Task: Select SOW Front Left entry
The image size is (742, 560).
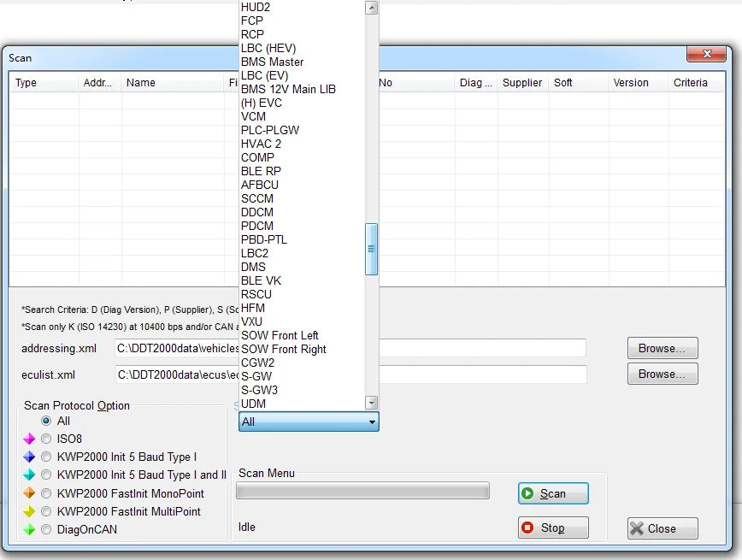Action: (x=302, y=336)
